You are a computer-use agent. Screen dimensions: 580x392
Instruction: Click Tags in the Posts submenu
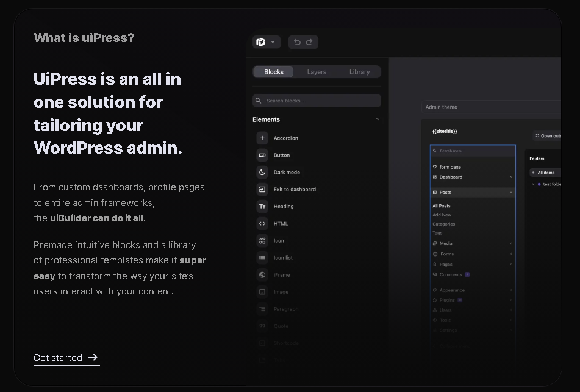pos(437,233)
